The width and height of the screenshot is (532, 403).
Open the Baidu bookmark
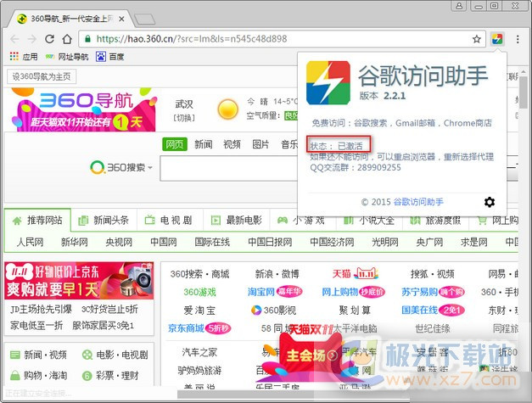coord(109,57)
